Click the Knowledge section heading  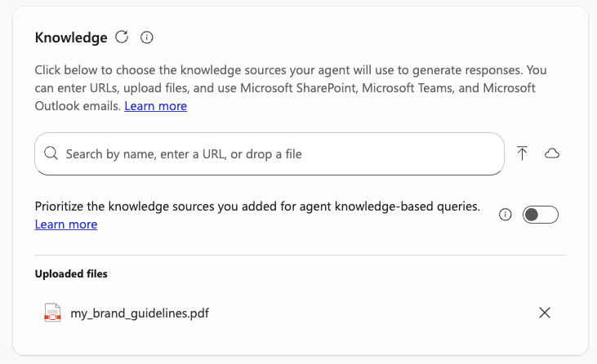pos(71,38)
